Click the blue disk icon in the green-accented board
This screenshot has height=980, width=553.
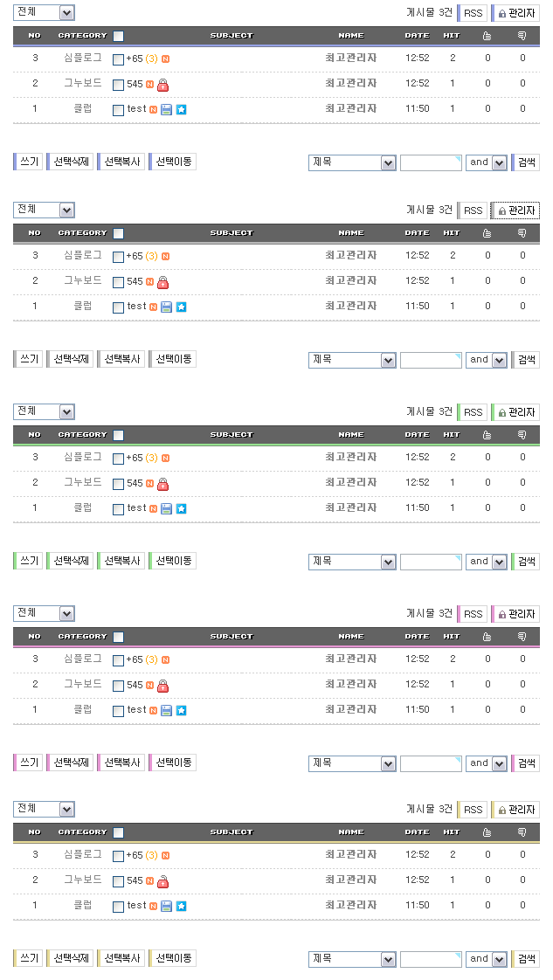point(166,508)
